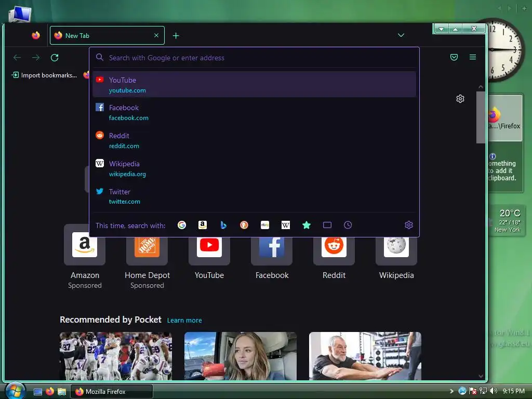532x399 pixels.
Task: Open the desktop Computer icon
Action: tap(20, 14)
